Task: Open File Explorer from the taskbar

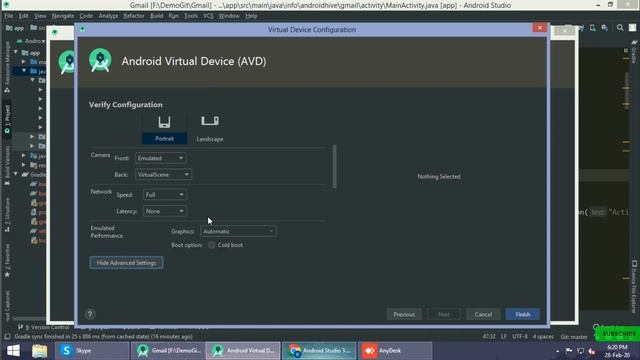Action: click(x=40, y=351)
